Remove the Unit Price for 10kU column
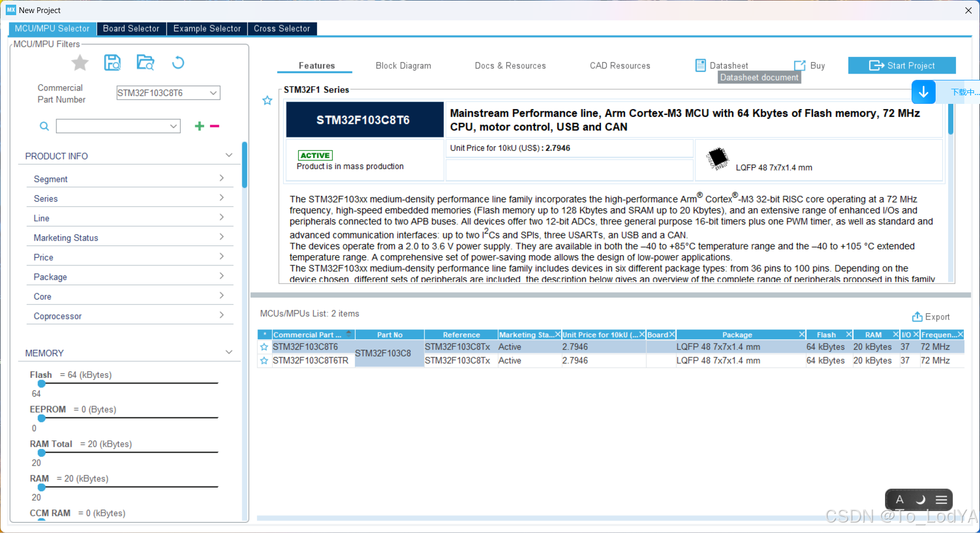 tap(642, 335)
